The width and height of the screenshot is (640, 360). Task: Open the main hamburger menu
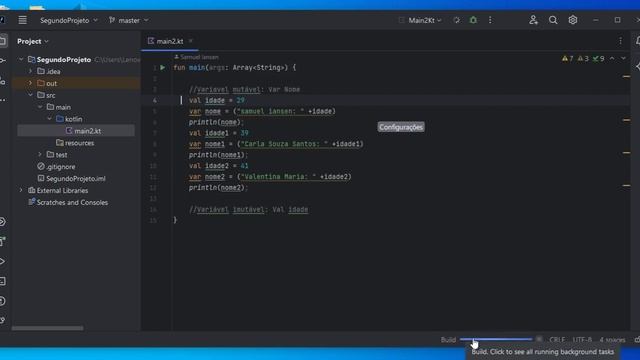[22, 20]
